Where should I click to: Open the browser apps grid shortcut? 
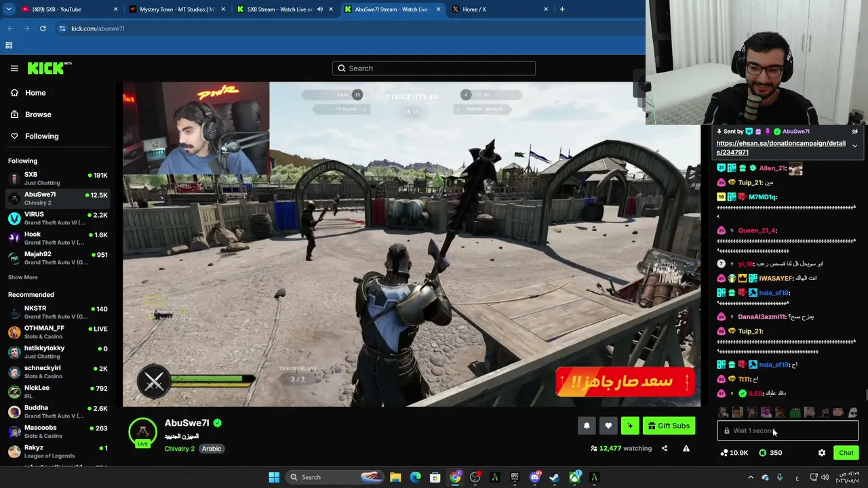coord(9,45)
